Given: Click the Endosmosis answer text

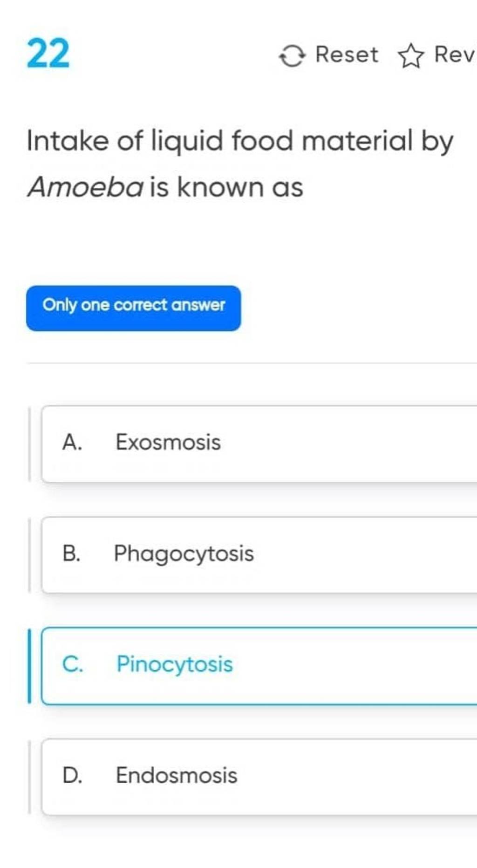Looking at the screenshot, I should click(x=177, y=775).
